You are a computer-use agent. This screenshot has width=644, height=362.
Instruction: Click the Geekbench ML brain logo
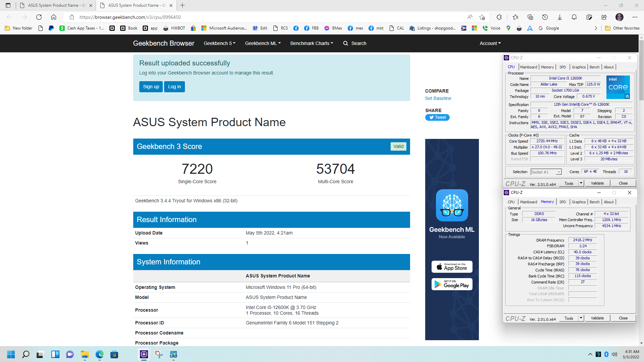coord(452,205)
